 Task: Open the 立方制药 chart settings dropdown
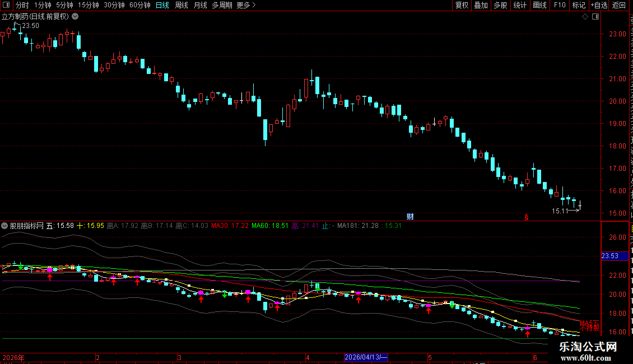click(x=75, y=17)
